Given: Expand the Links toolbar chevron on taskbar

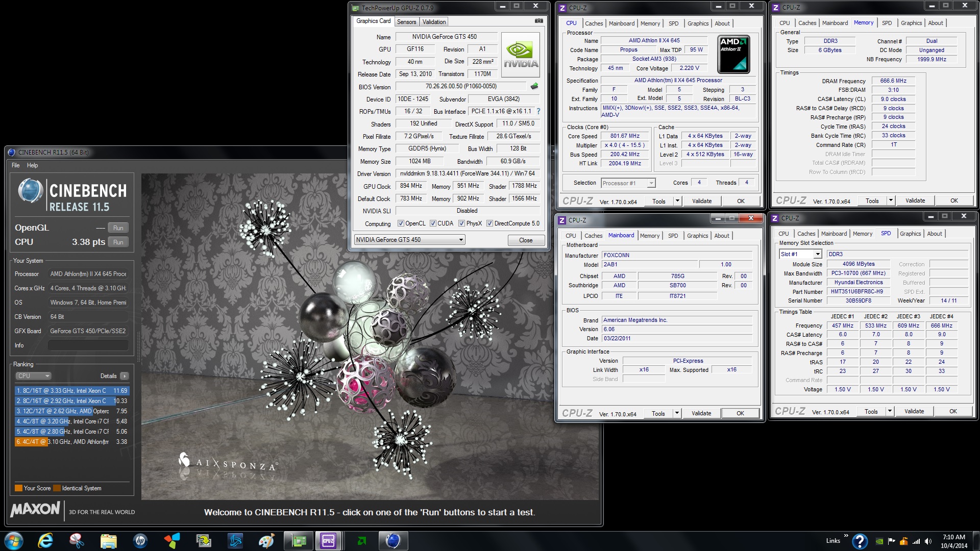Looking at the screenshot, I should pos(846,536).
